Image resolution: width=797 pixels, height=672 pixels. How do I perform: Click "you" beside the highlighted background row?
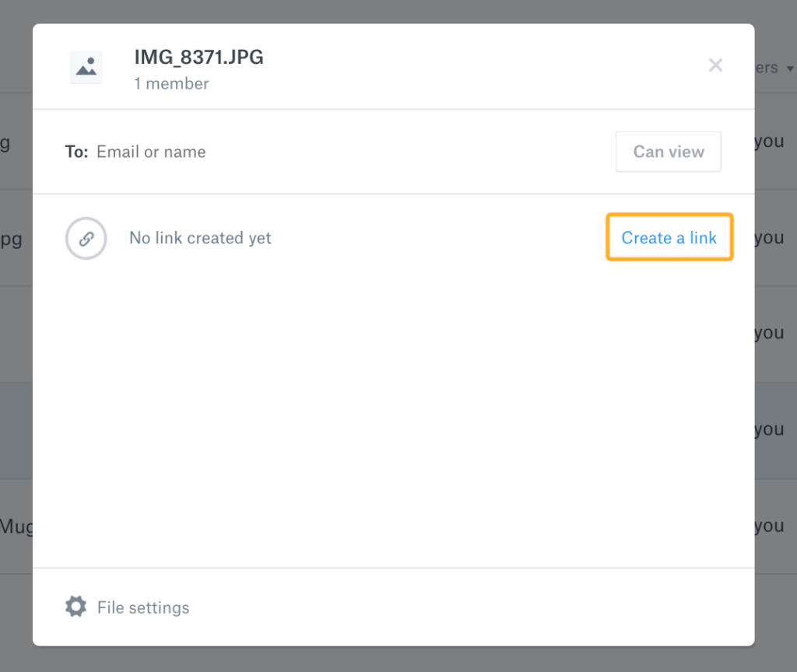[769, 429]
